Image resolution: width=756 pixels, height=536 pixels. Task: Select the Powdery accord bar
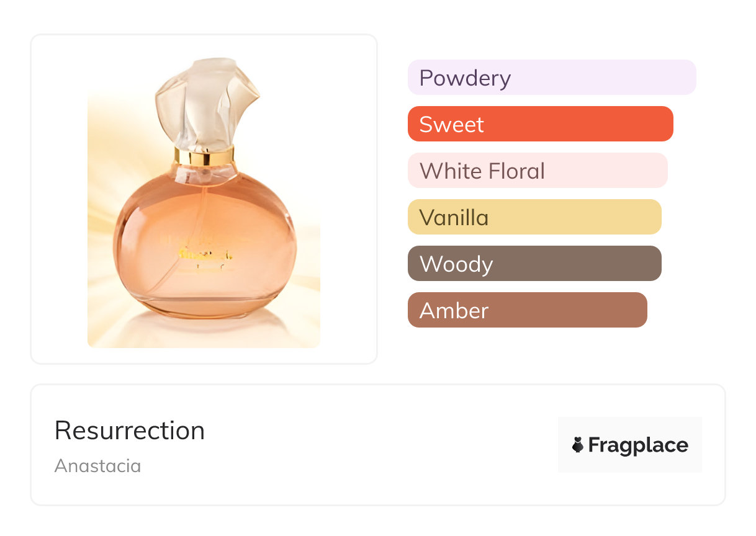(551, 78)
